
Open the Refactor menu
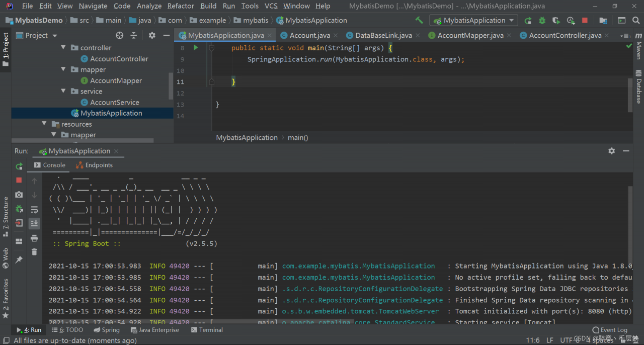181,6
